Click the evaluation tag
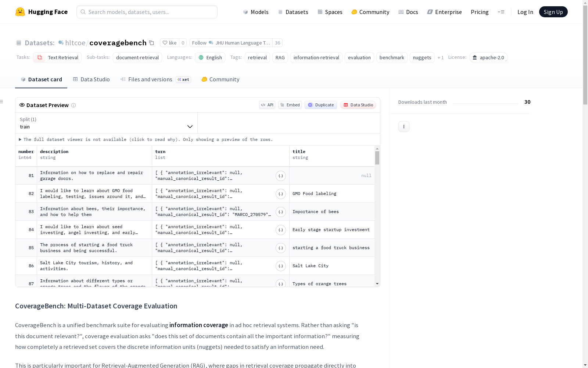 359,57
